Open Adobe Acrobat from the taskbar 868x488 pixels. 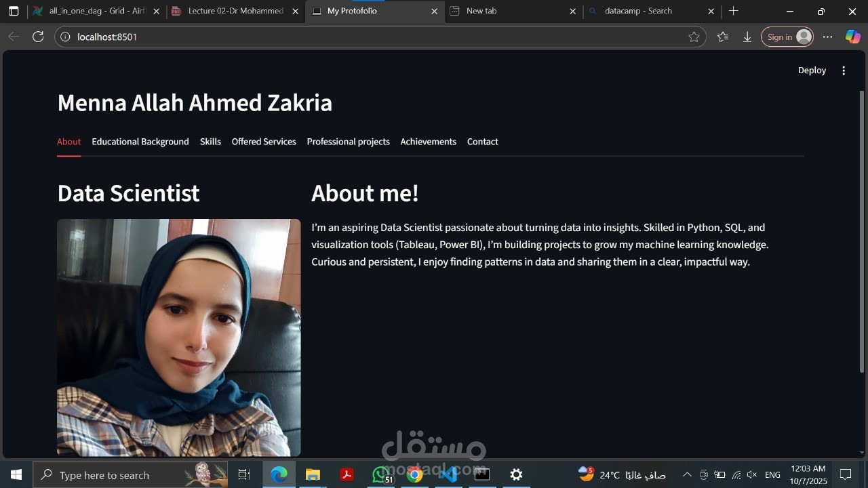347,474
